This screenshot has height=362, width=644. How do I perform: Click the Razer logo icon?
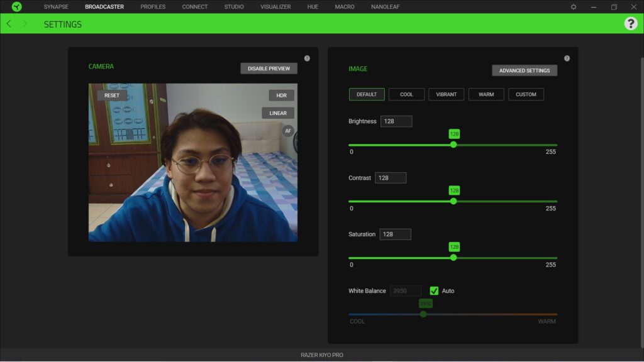pos(17,7)
